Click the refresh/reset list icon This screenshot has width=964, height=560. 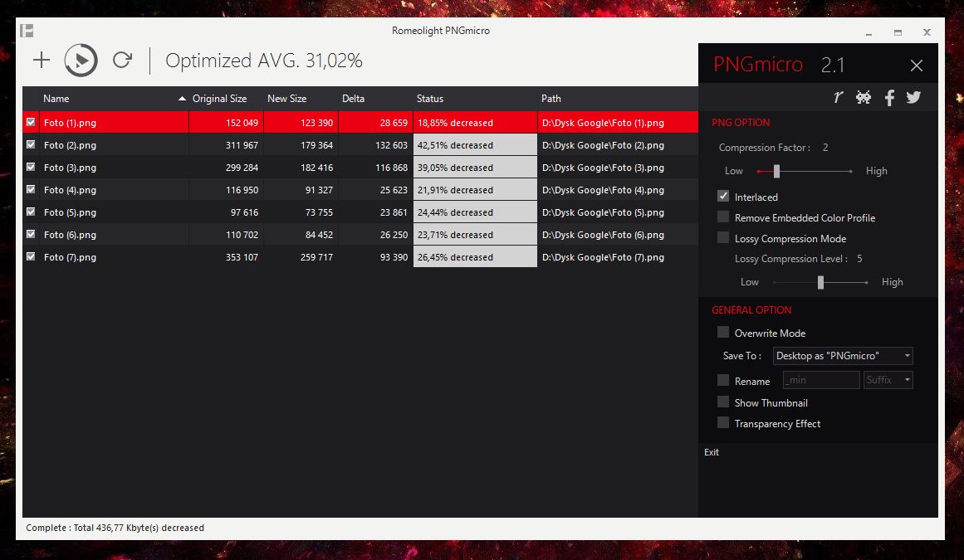coord(122,60)
